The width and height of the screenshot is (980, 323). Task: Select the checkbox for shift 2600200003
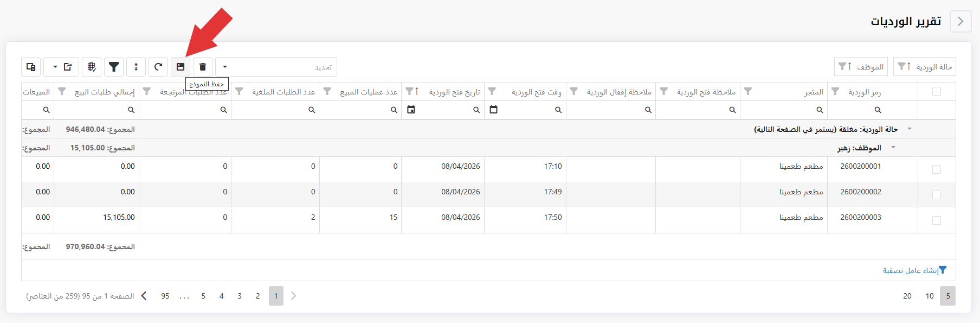[x=937, y=220]
